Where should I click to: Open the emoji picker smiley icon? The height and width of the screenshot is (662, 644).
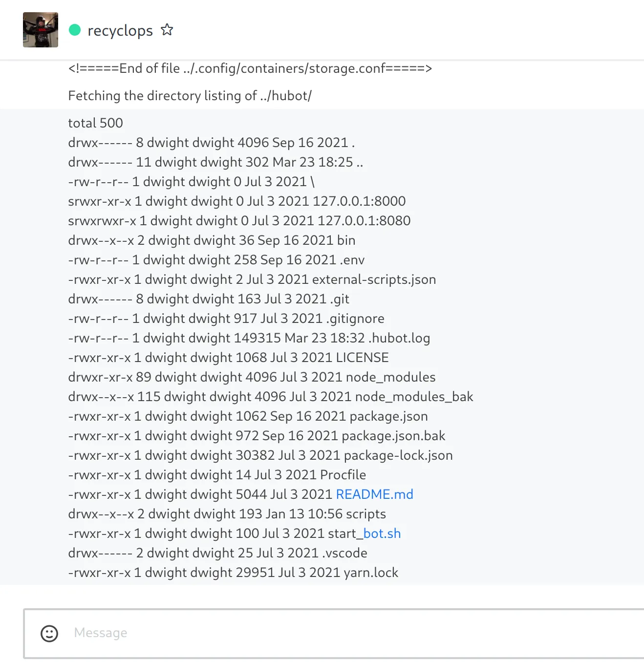point(49,633)
